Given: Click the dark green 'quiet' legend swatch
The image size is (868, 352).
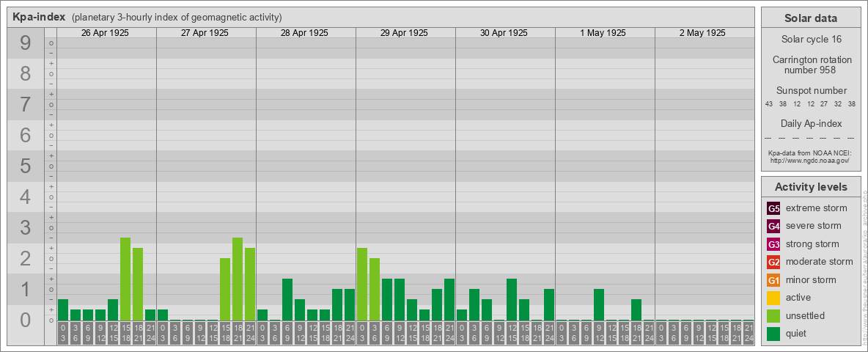Looking at the screenshot, I should pos(774,334).
